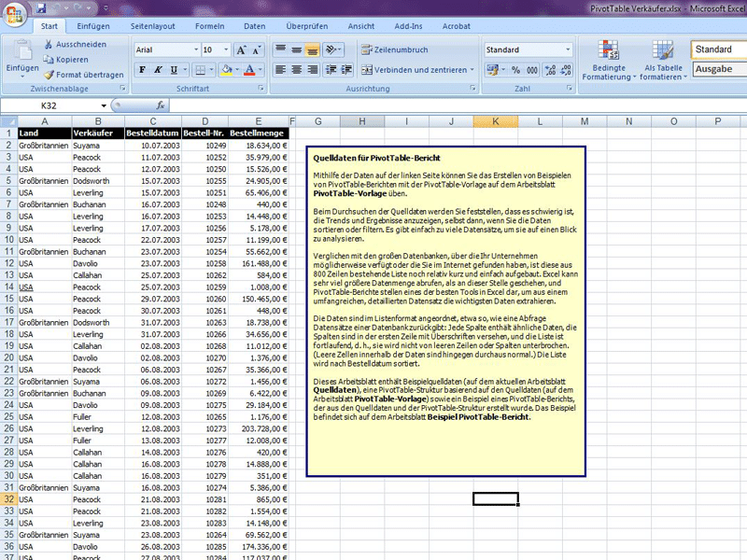Click Format übertragen paintbrush

(83, 75)
